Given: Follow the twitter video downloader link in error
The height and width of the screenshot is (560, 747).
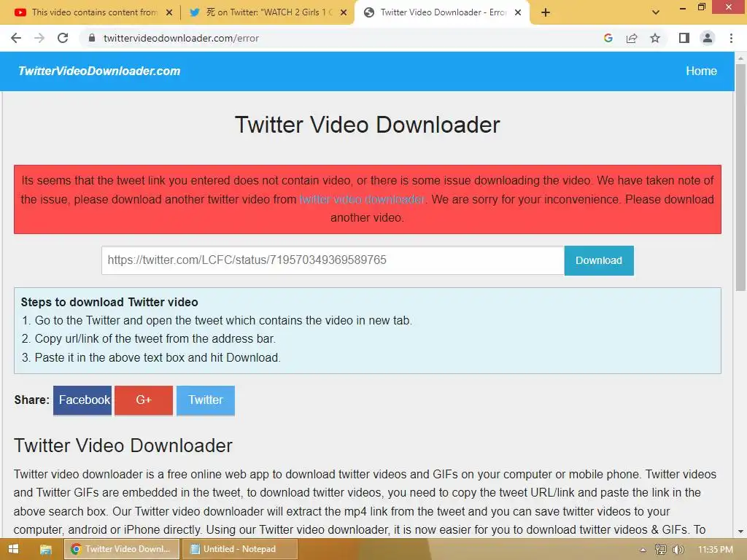Looking at the screenshot, I should (362, 199).
